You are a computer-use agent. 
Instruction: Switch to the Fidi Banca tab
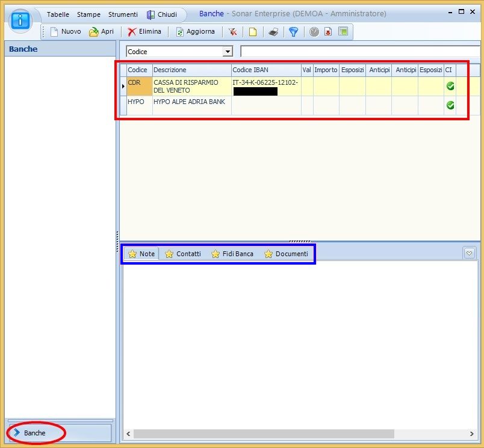[x=232, y=254]
